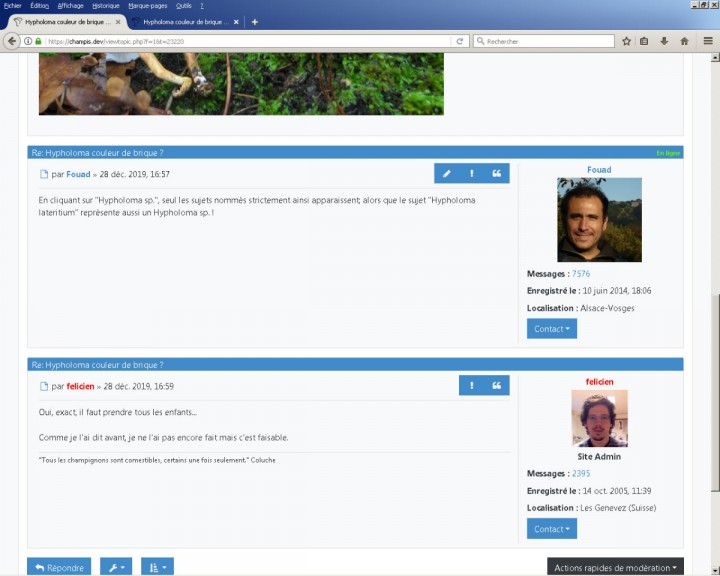Bookmark this page with the star icon
The width and height of the screenshot is (720, 576).
click(x=626, y=41)
